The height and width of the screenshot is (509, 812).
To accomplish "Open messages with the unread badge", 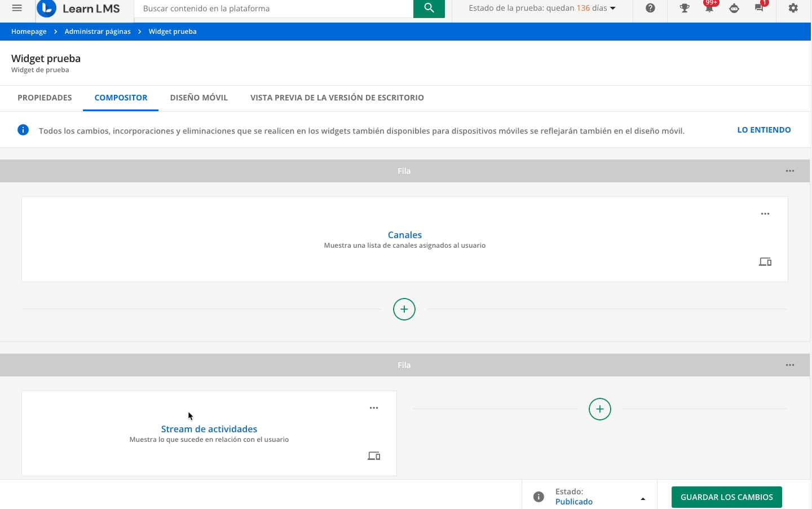I will pyautogui.click(x=760, y=8).
